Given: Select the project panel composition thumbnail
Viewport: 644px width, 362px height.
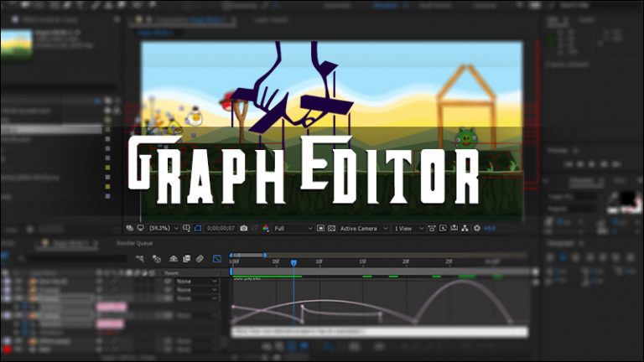Looking at the screenshot, I should point(17,44).
